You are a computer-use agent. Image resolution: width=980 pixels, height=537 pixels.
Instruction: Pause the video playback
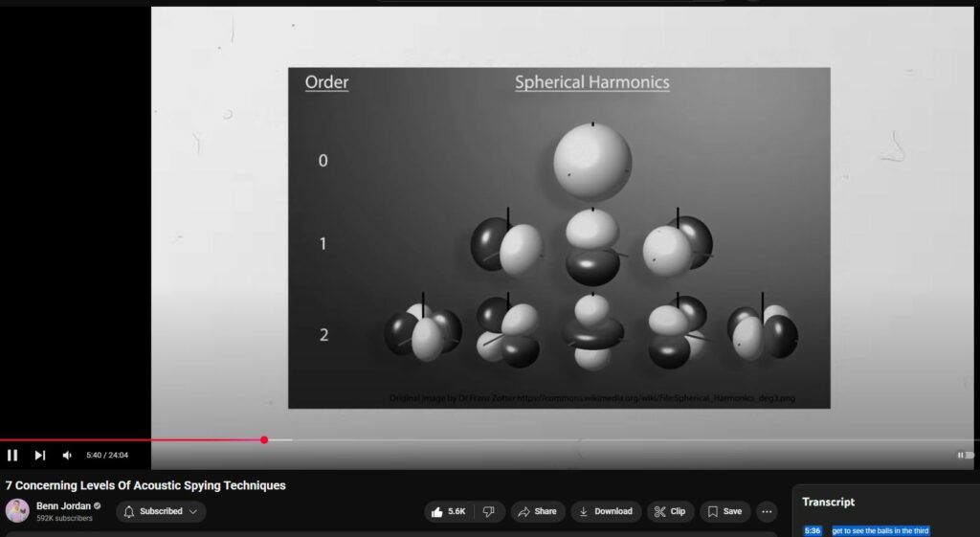[x=12, y=456]
